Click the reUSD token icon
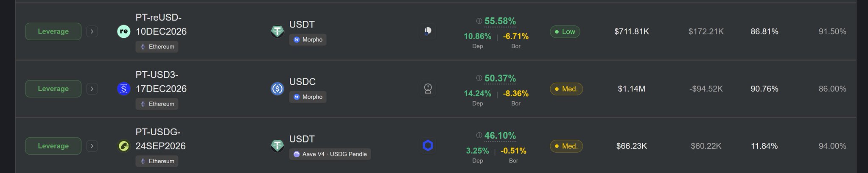Screen dimensions: 868x173 123,31
